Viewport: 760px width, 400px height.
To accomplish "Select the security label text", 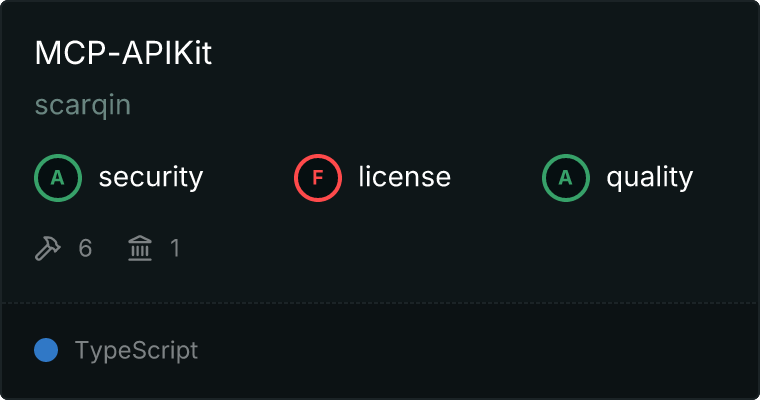I will [x=150, y=178].
